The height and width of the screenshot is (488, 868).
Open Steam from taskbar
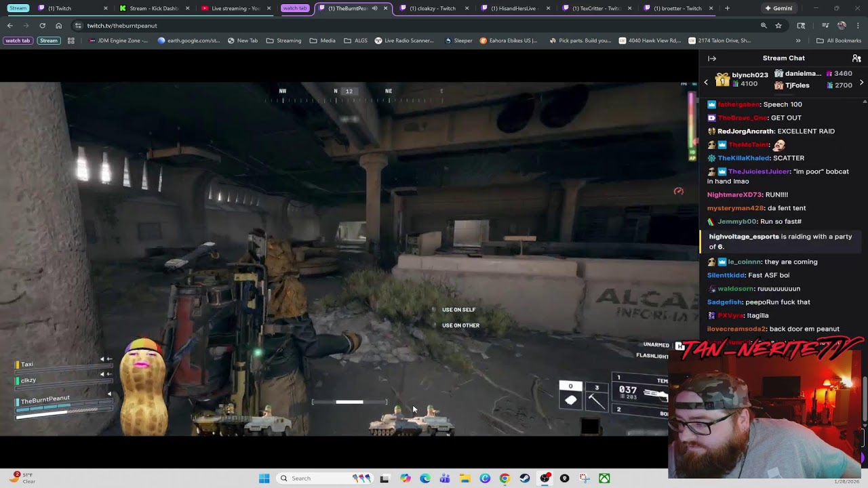point(524,479)
